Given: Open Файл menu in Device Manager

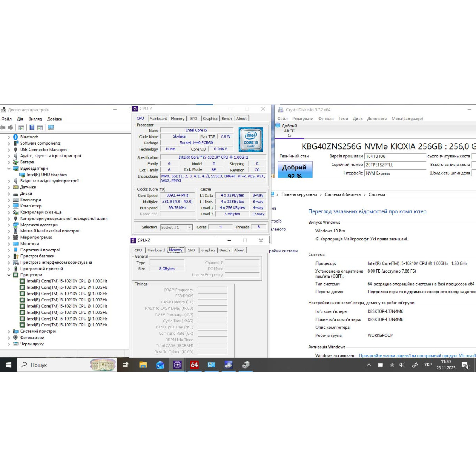Looking at the screenshot, I should click(x=6, y=119).
